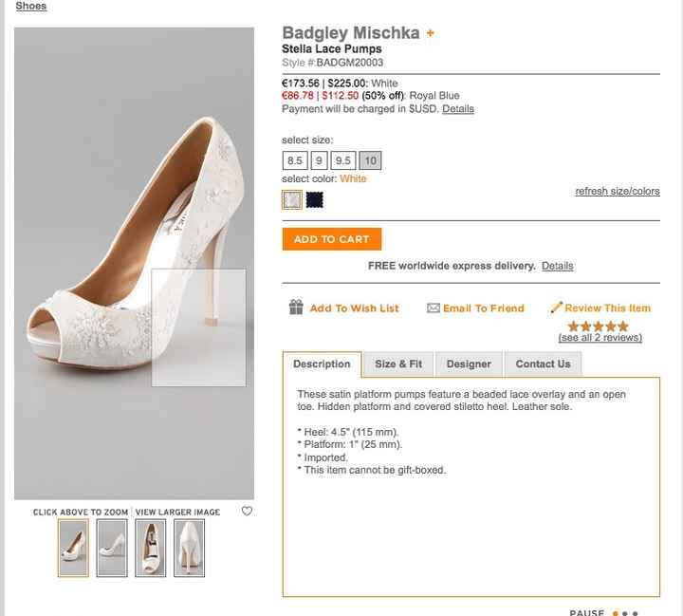Click the gift icon for wish list

click(296, 308)
